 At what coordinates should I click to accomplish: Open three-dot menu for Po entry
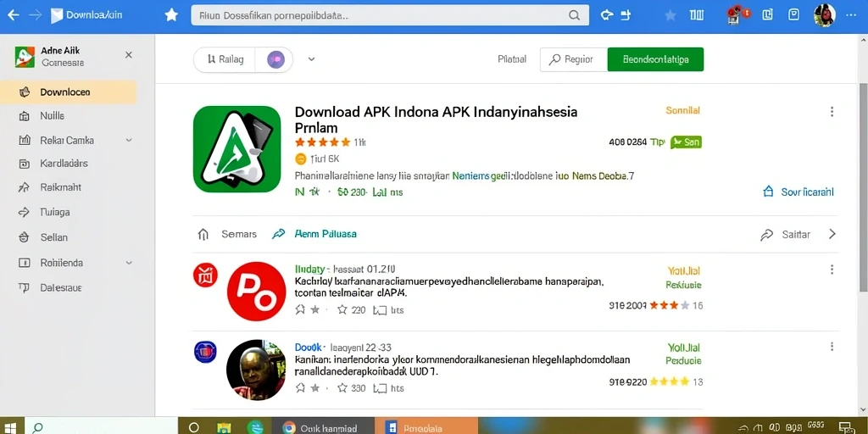pos(832,270)
